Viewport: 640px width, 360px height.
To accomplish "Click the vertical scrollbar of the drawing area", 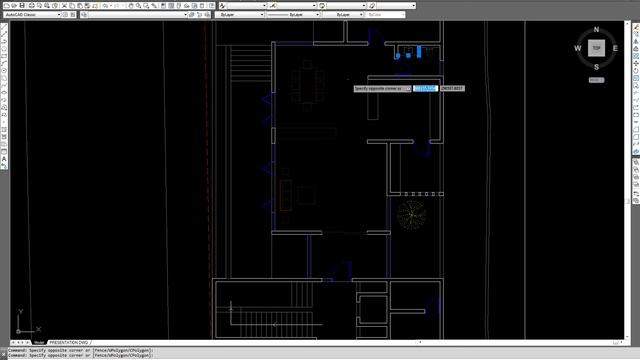I will pos(628,180).
